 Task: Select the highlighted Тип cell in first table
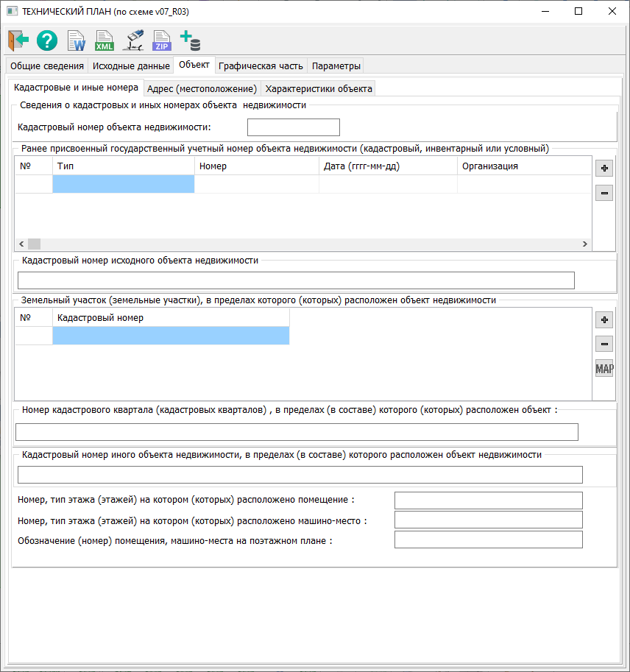click(x=124, y=184)
